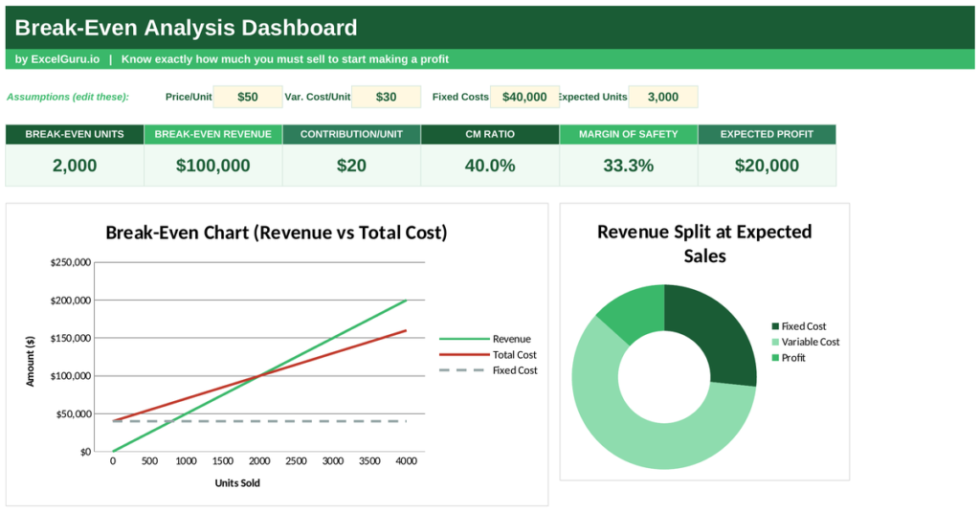This screenshot has width=980, height=513.
Task: Click the $250,000 y-axis label
Action: tap(71, 262)
